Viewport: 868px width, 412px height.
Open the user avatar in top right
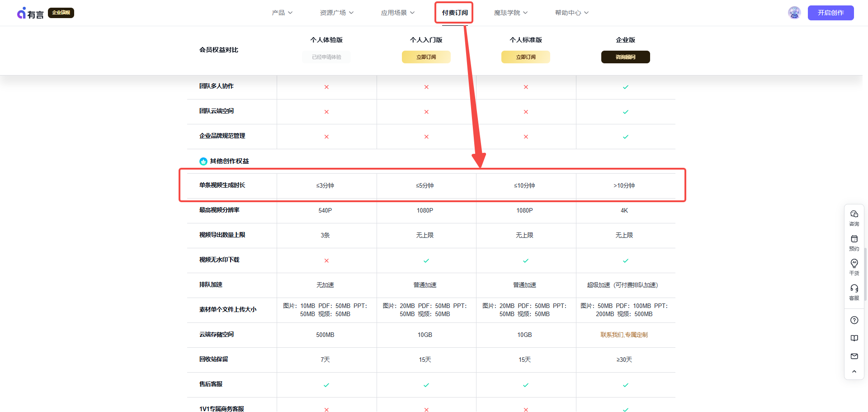click(x=794, y=12)
